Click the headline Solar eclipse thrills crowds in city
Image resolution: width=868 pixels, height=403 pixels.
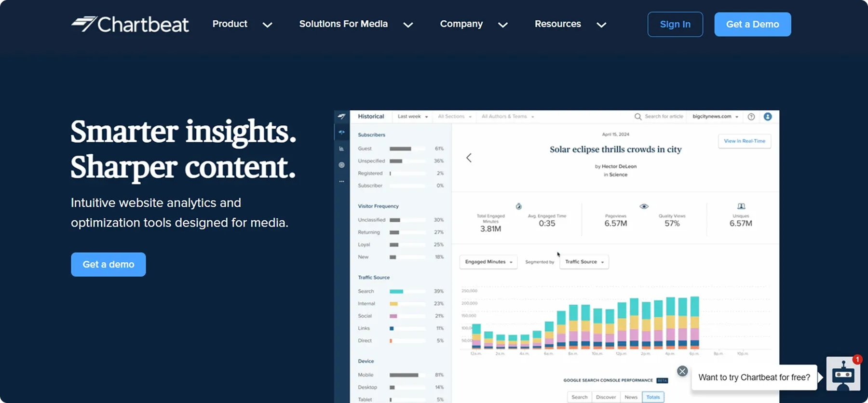click(x=616, y=149)
